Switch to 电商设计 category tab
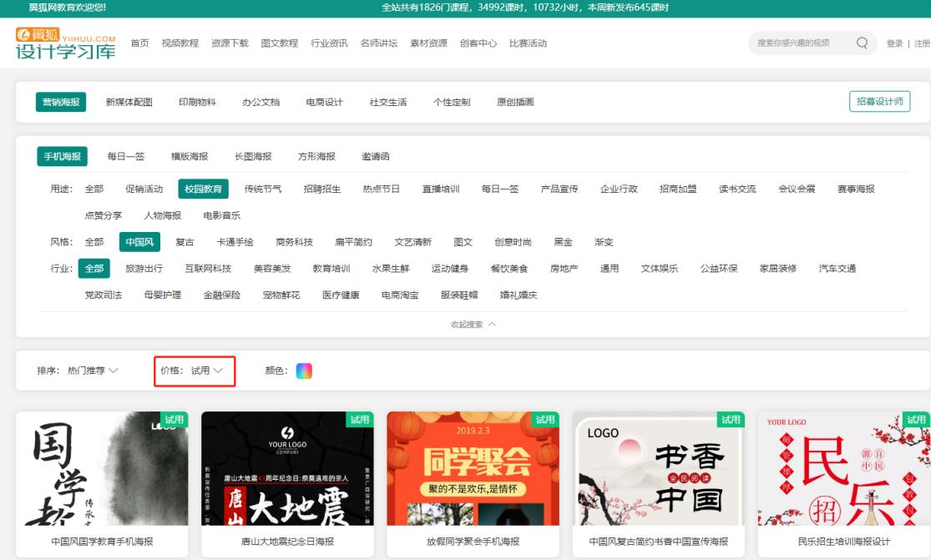Image resolution: width=931 pixels, height=560 pixels. point(324,102)
